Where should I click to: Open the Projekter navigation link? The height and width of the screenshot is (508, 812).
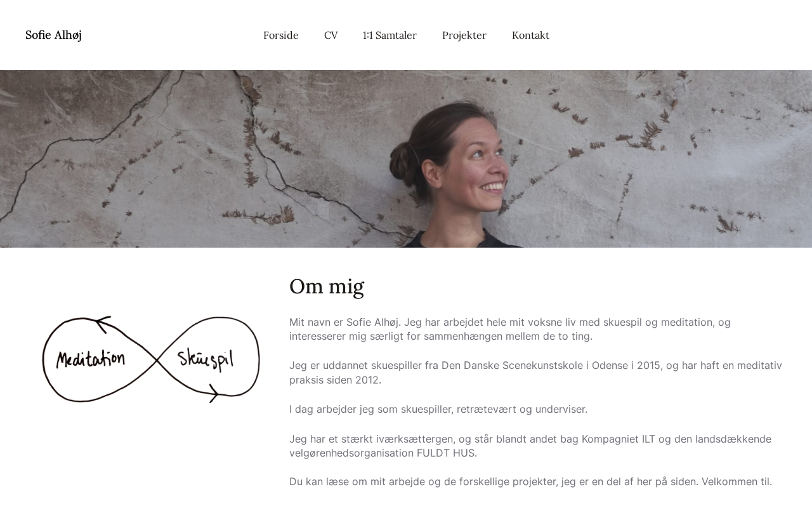[464, 36]
